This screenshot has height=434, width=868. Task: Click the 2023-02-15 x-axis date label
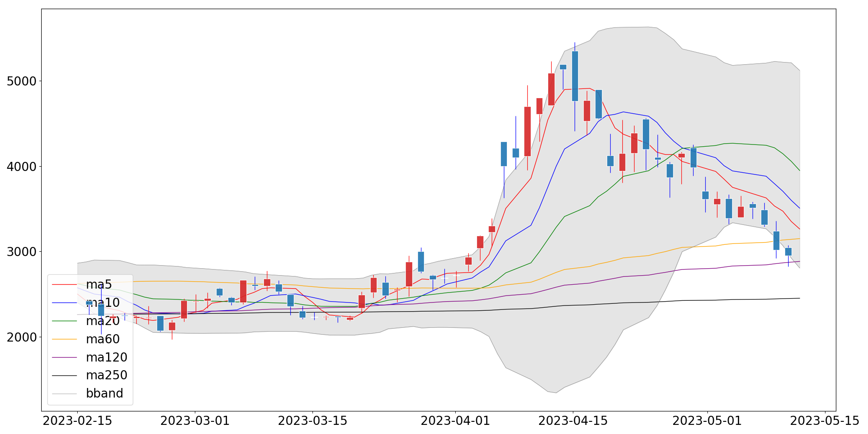78,421
